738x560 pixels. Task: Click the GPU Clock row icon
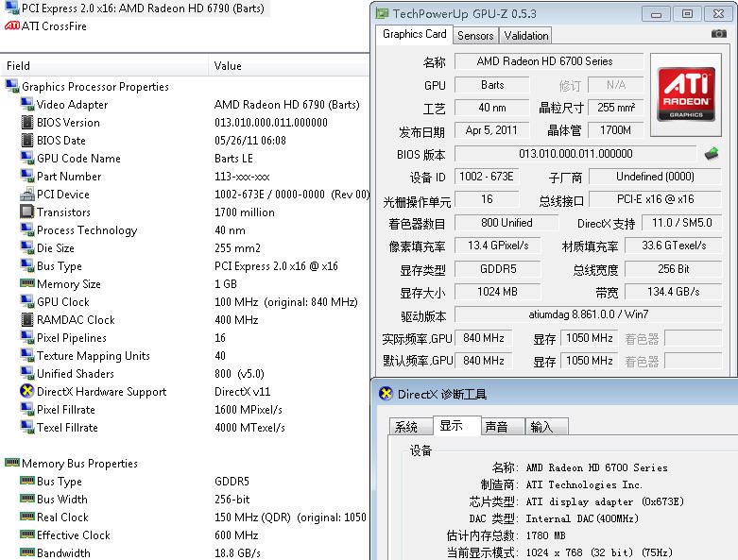coord(27,301)
